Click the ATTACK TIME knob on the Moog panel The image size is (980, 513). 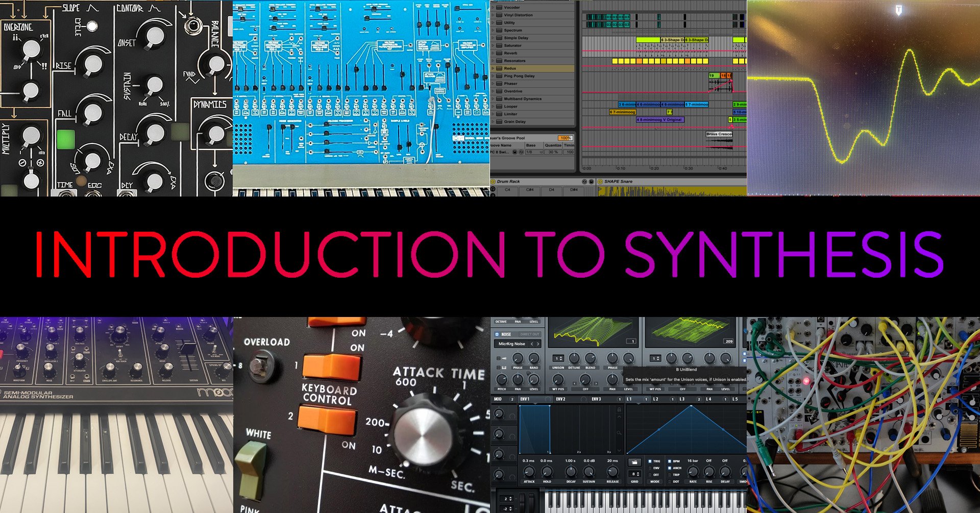(x=423, y=434)
